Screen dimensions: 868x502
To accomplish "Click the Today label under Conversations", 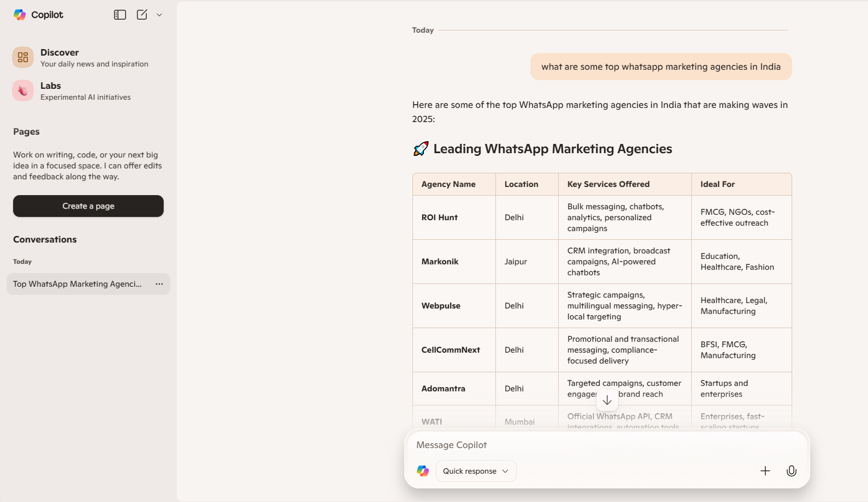I will [x=22, y=262].
